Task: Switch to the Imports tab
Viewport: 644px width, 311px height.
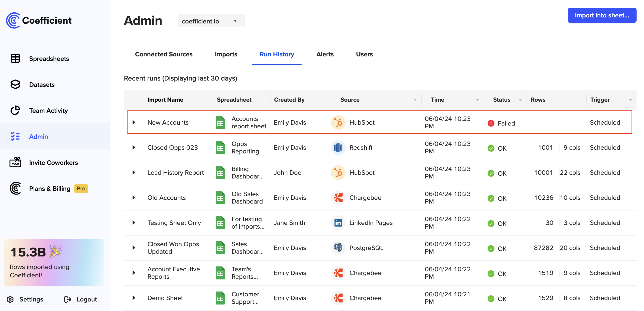Action: tap(226, 54)
